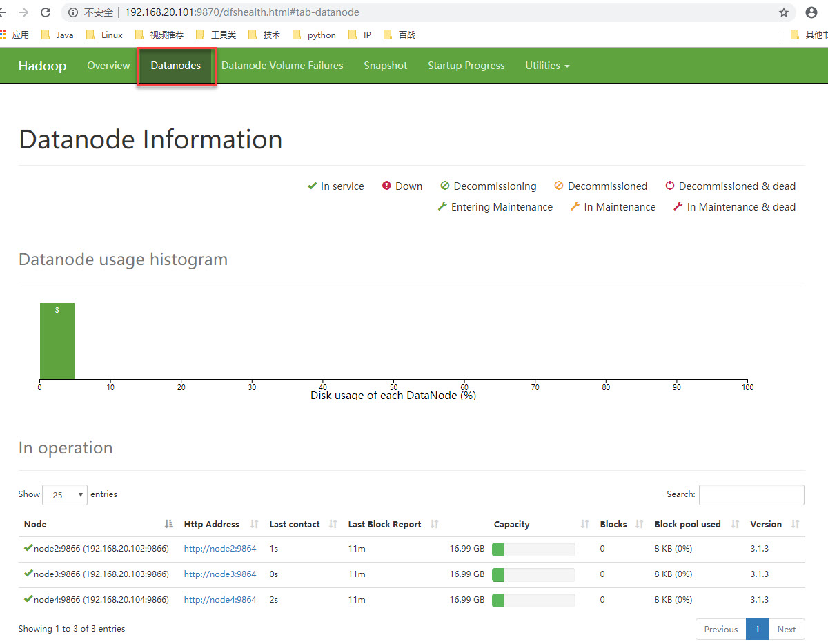Click the histogram bar labeled 3
Screen dimensions: 828x644
point(57,340)
